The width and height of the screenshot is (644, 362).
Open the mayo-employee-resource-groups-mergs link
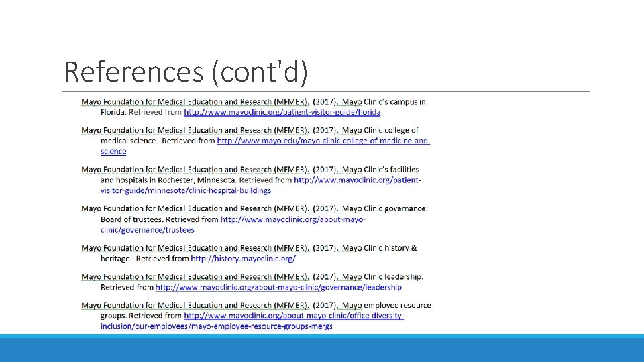pyautogui.click(x=294, y=316)
